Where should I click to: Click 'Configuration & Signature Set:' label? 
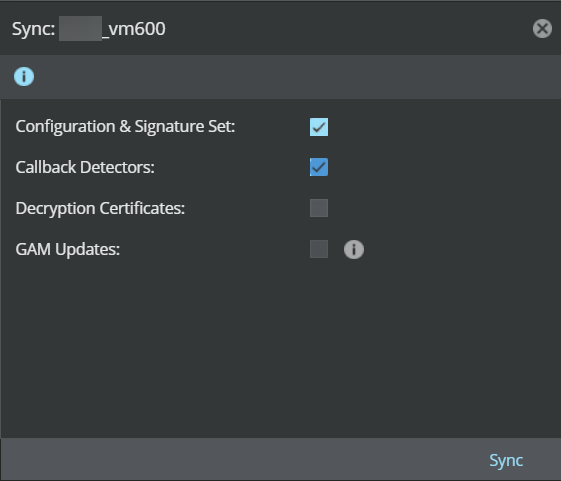pos(125,127)
